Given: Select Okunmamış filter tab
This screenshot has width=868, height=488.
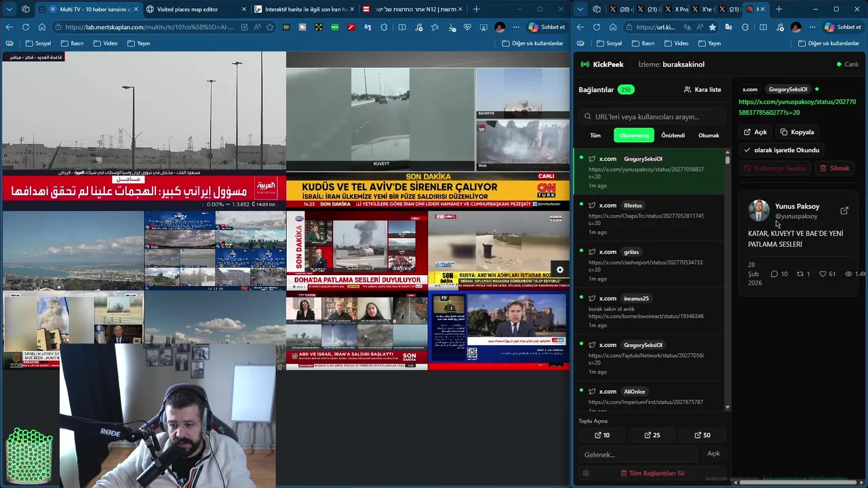Looking at the screenshot, I should coord(634,136).
